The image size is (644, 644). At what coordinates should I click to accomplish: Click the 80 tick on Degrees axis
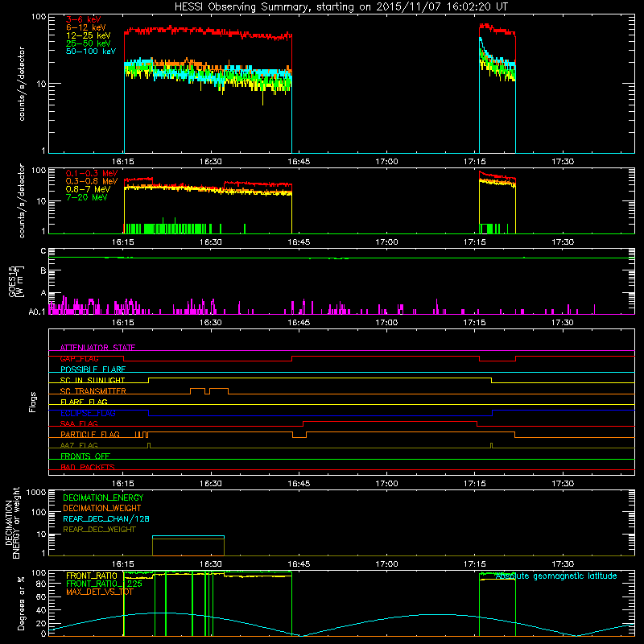[x=41, y=583]
